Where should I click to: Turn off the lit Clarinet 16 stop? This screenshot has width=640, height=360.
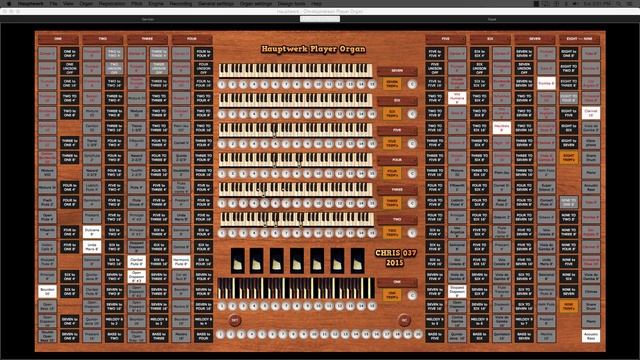(x=591, y=113)
